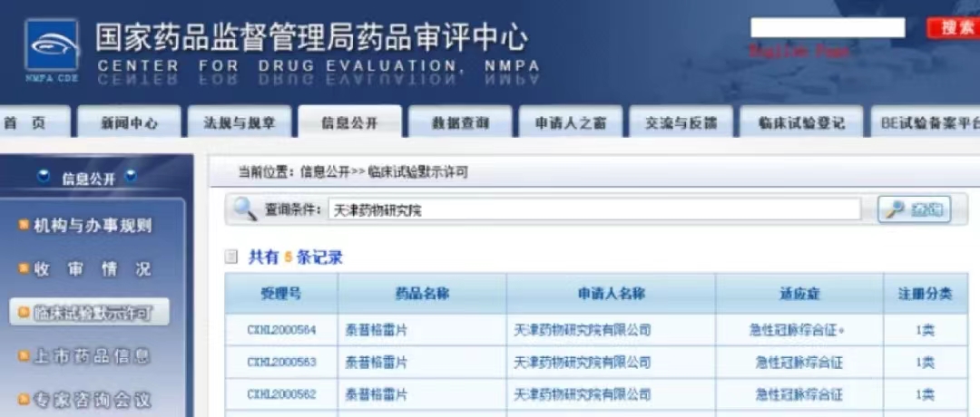The image size is (980, 417).
Task: Open the 新闻中心 tab
Action: (x=129, y=124)
